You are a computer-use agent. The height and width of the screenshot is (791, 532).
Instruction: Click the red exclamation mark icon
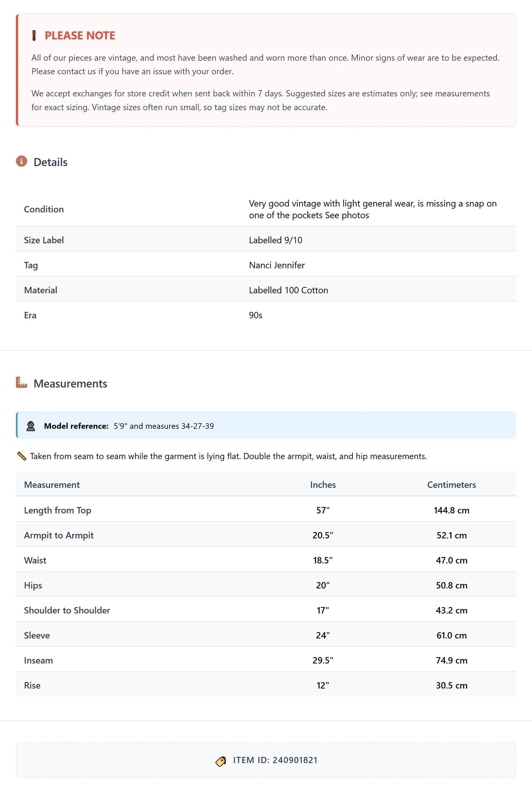pos(34,36)
